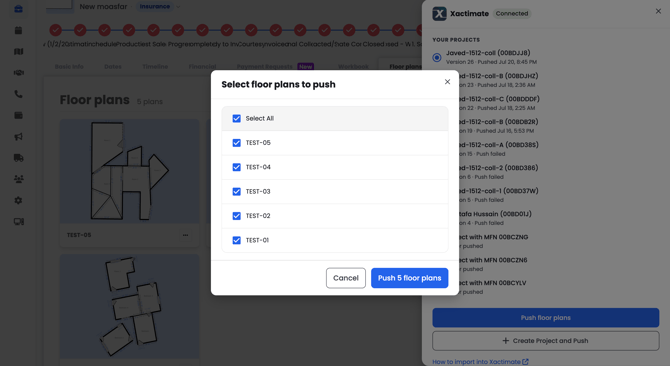
Task: Open the settings gear icon
Action: point(18,200)
